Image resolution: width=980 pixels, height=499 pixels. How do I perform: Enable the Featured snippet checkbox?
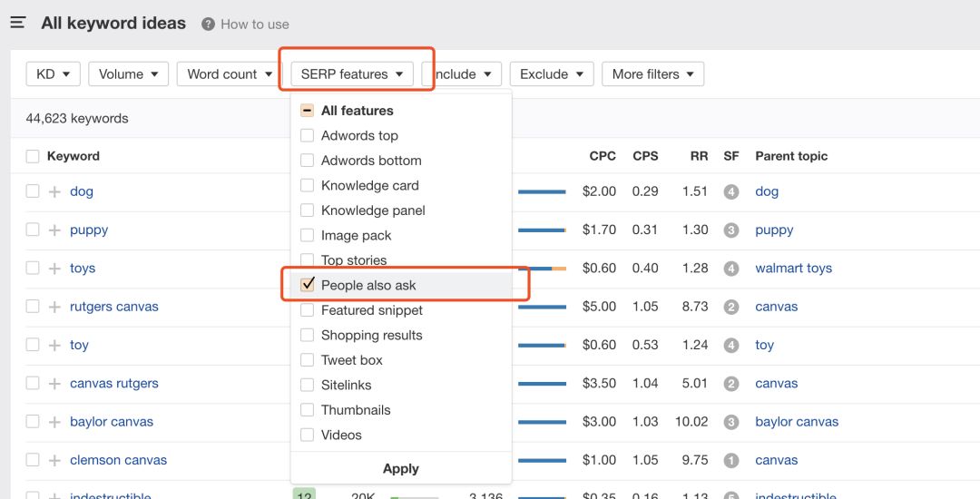point(308,310)
